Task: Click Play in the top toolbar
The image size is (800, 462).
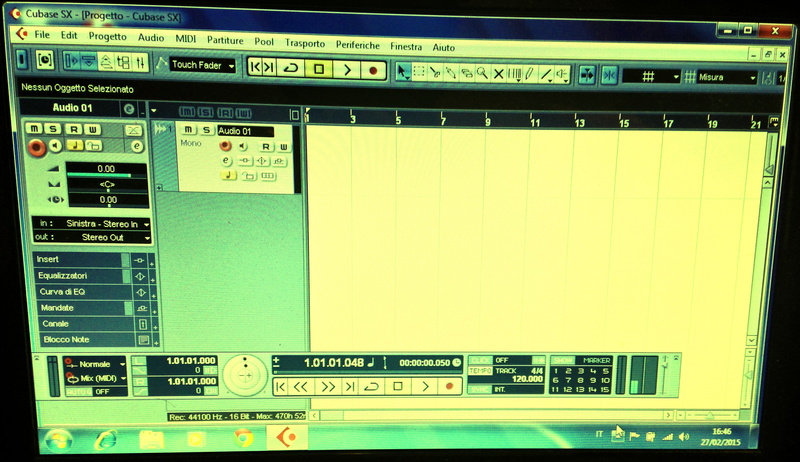Action: tap(347, 69)
